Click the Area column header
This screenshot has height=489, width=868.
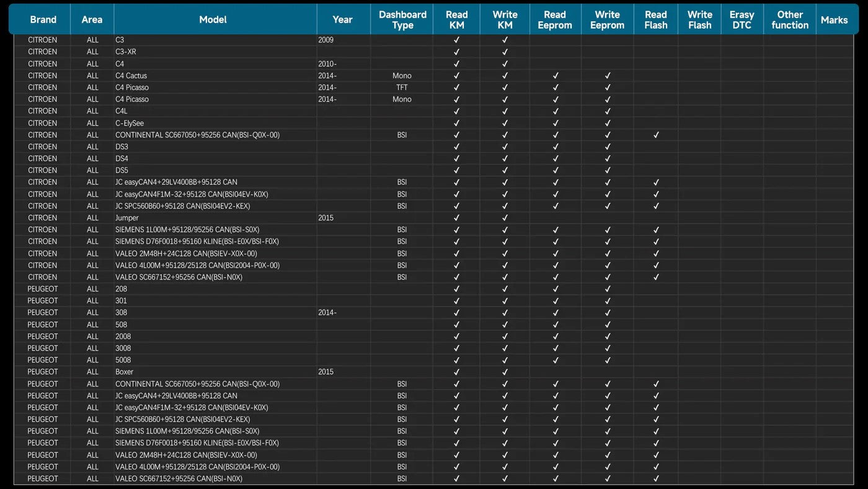92,20
